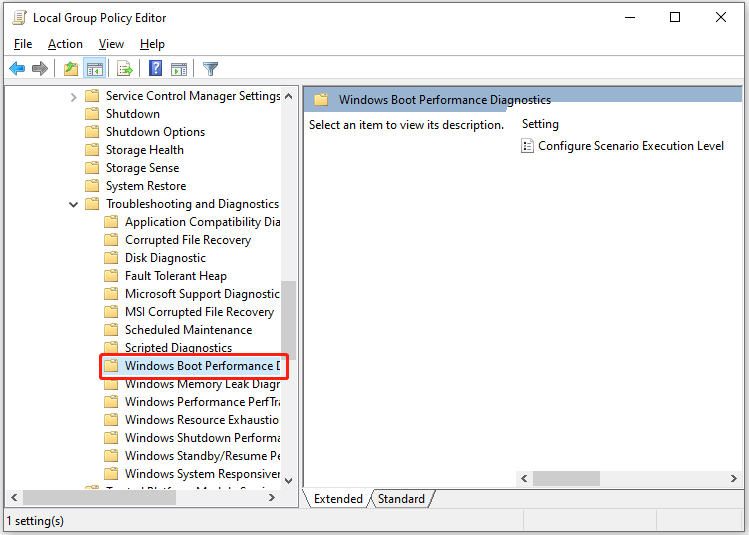The image size is (749, 535).
Task: Click the Up one level folder icon
Action: click(x=71, y=69)
